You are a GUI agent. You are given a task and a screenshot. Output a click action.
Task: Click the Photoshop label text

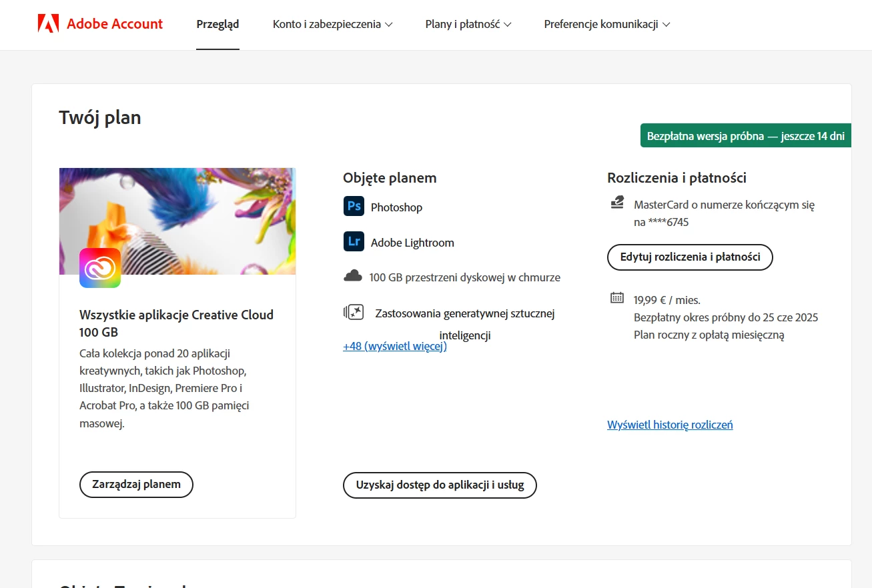(396, 207)
